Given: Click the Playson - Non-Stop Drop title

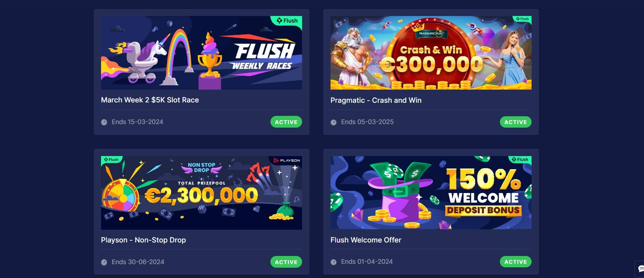Looking at the screenshot, I should point(143,240).
